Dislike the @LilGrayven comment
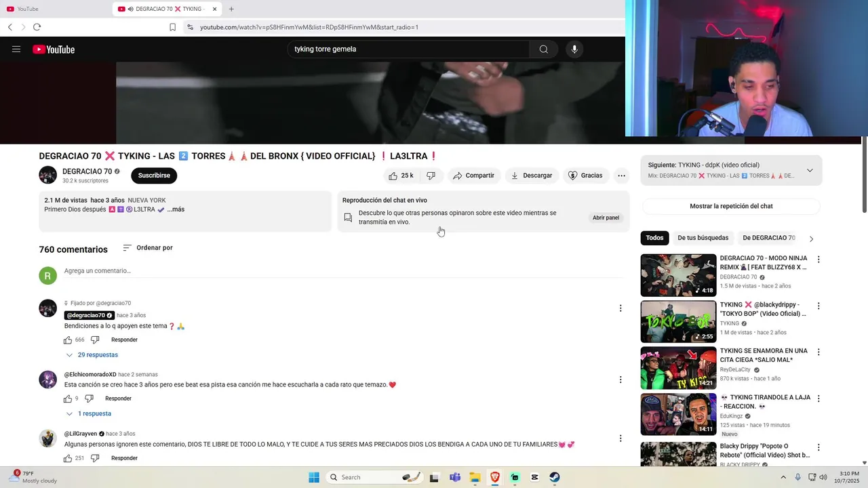 [x=95, y=458]
